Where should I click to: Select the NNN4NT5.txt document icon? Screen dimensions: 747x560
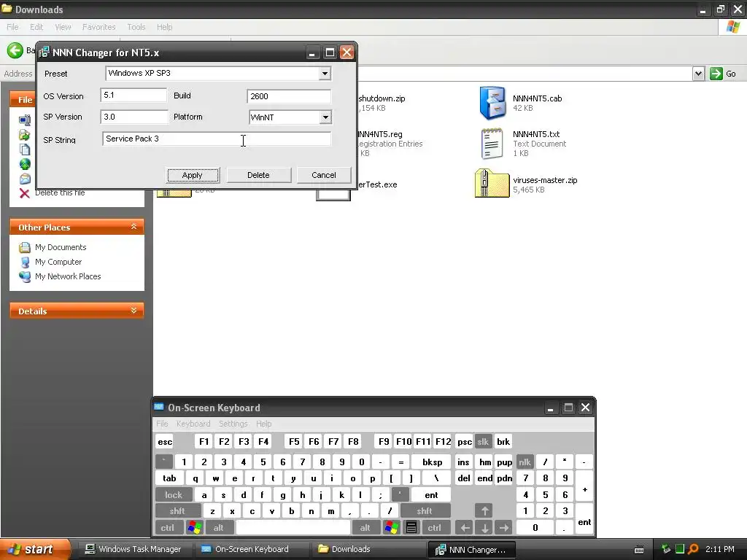click(492, 144)
